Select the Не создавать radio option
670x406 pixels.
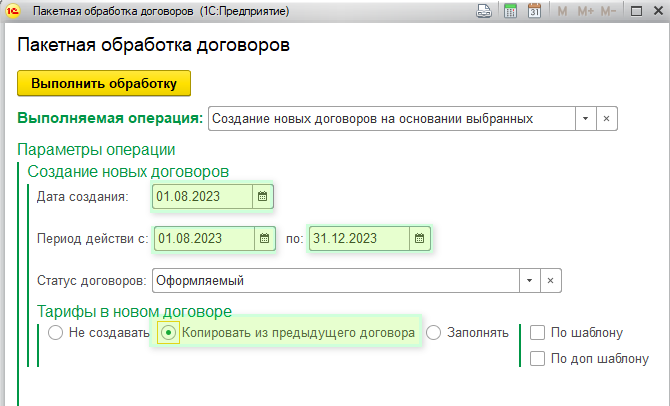[x=54, y=332]
